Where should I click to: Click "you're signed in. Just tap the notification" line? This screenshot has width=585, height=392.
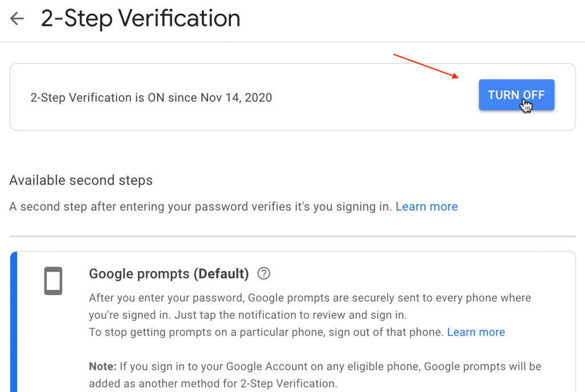189,315
